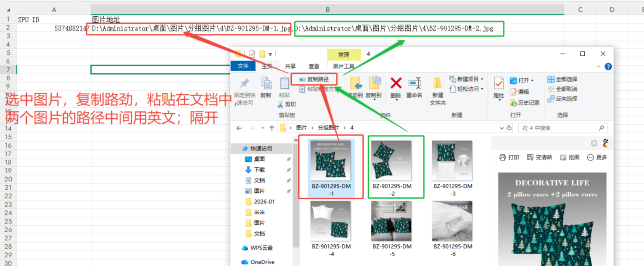Click the 剪切 scissors button
Screen dimensions: 644x266
point(287,104)
